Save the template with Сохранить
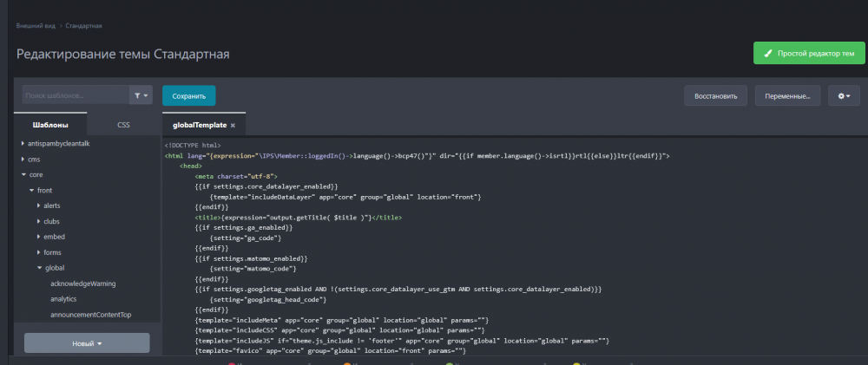The image size is (868, 365). pos(188,95)
